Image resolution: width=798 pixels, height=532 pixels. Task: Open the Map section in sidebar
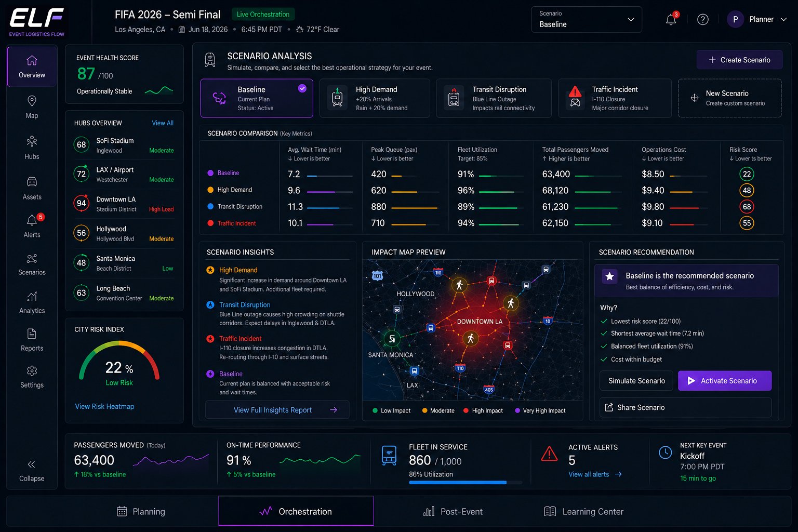click(x=32, y=107)
